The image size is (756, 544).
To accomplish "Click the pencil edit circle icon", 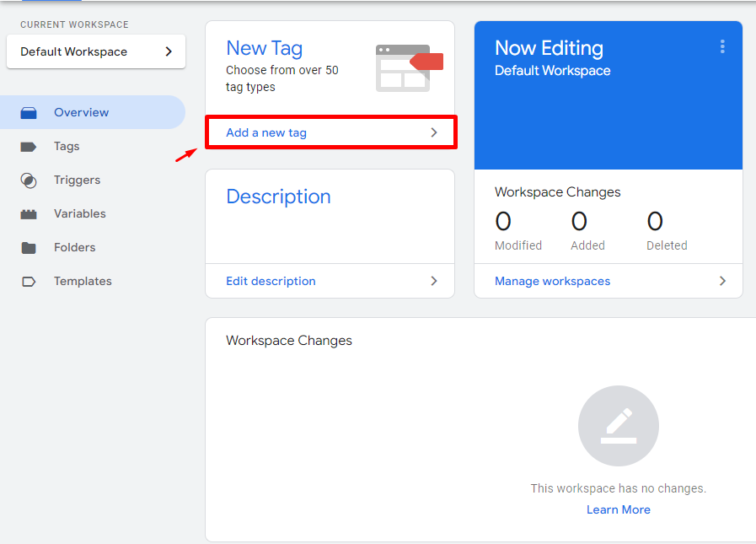I will (x=619, y=426).
